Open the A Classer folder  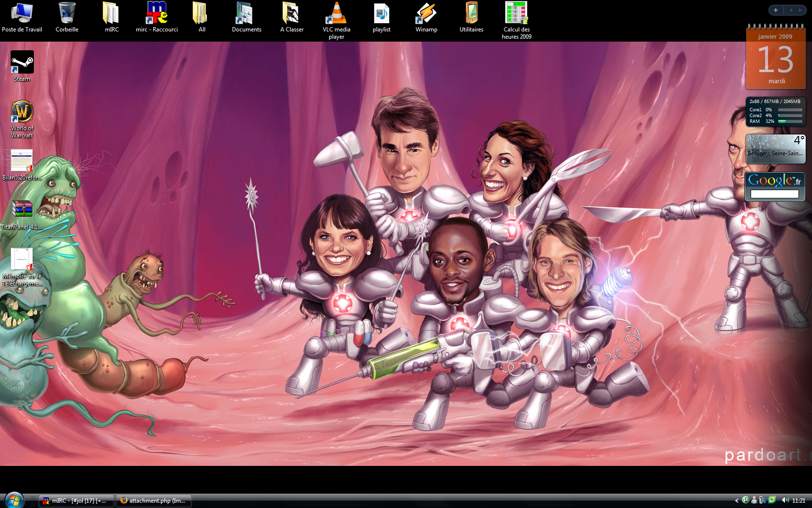[291, 17]
